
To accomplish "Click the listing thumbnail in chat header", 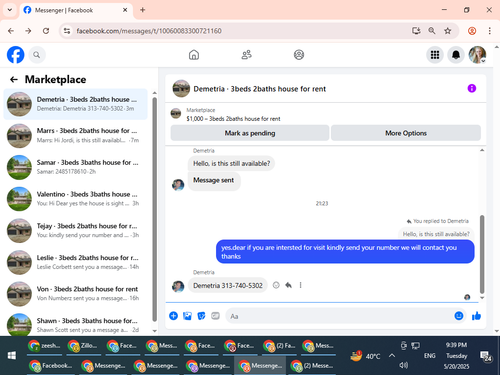I will coord(181,88).
